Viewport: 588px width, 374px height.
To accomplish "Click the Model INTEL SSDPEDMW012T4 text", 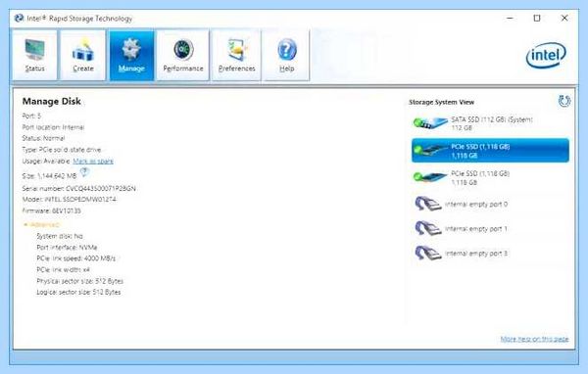I will (x=69, y=200).
